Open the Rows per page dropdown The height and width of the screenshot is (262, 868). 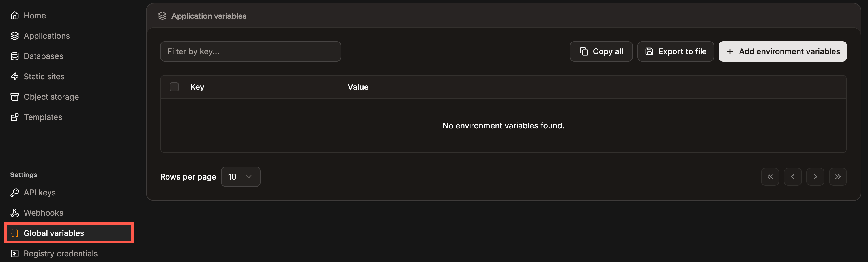point(240,176)
